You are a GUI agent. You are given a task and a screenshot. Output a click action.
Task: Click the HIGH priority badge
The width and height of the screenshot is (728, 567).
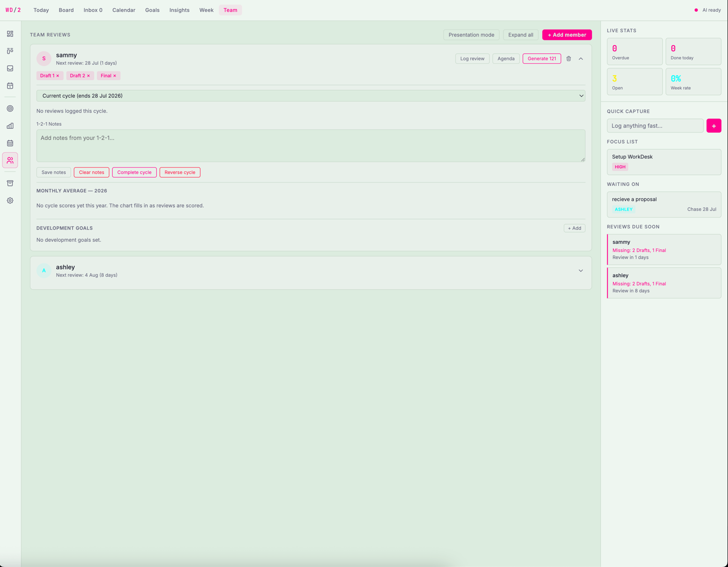(620, 167)
